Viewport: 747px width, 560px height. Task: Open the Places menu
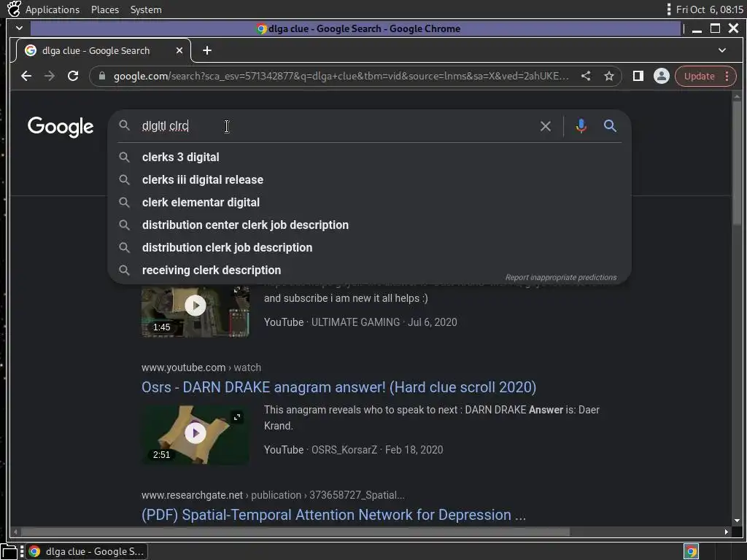[105, 9]
